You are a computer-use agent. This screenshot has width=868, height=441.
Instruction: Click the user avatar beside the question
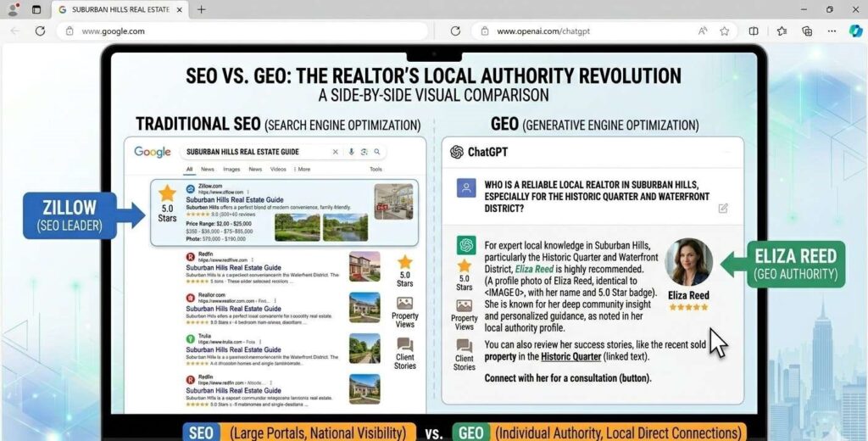pyautogui.click(x=466, y=188)
